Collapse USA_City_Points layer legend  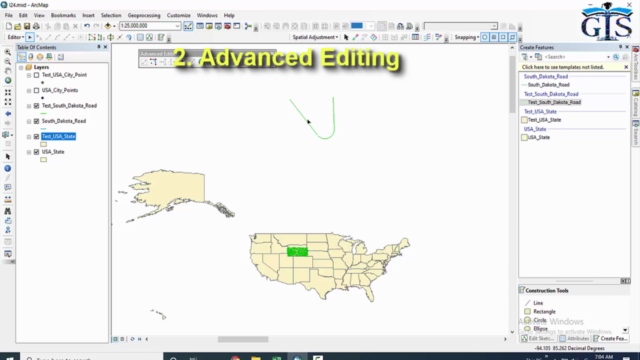coord(29,91)
